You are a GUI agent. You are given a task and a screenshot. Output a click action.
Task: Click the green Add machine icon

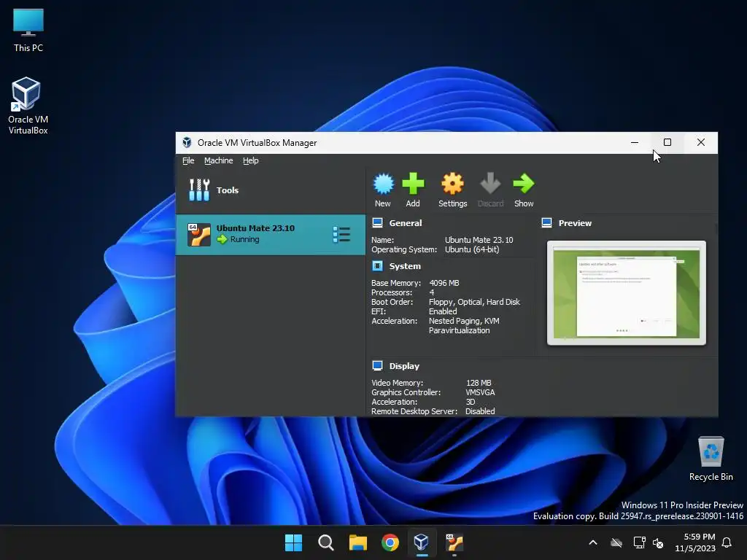tap(413, 184)
